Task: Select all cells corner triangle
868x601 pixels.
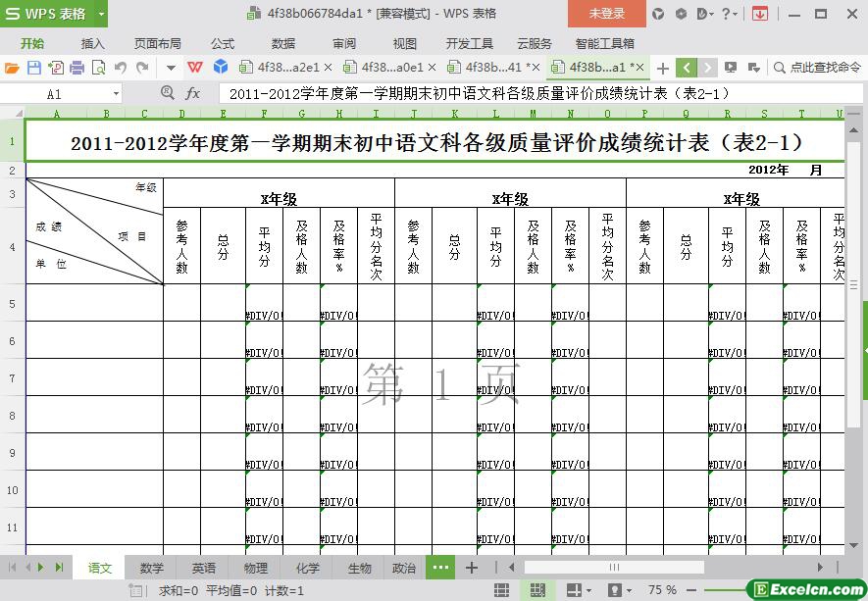Action: pos(19,113)
